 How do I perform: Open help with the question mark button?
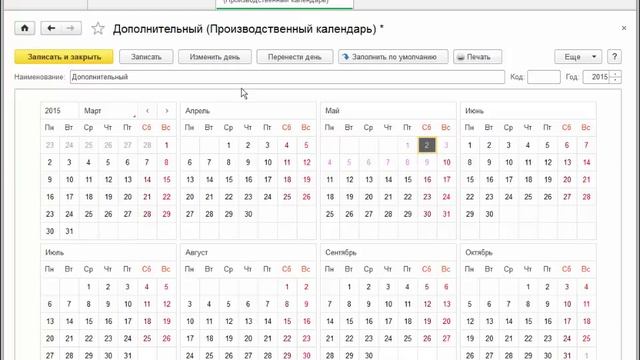coord(614,57)
